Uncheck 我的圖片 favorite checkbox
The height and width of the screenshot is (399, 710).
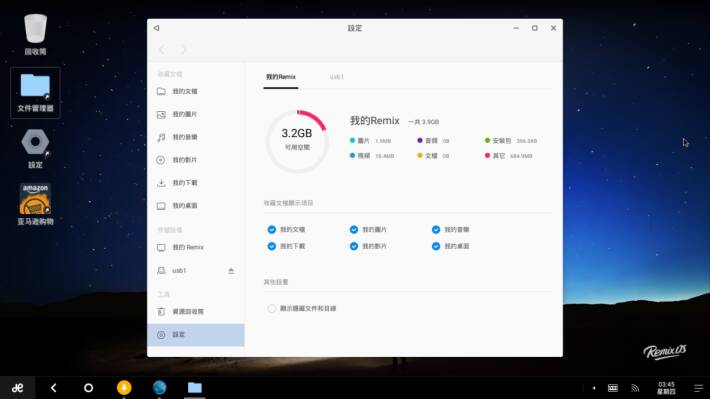354,230
